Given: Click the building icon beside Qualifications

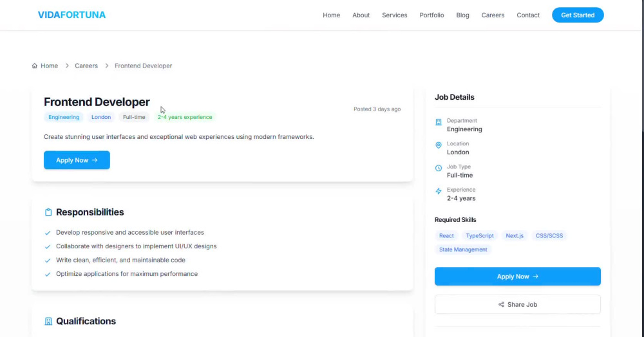Looking at the screenshot, I should (48, 322).
